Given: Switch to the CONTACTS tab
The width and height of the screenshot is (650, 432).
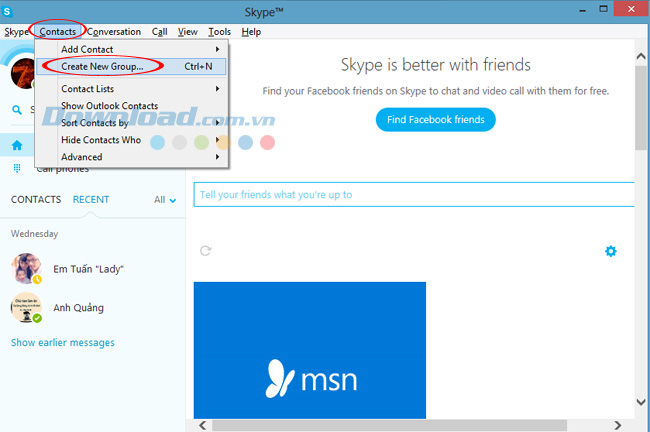Looking at the screenshot, I should click(36, 199).
